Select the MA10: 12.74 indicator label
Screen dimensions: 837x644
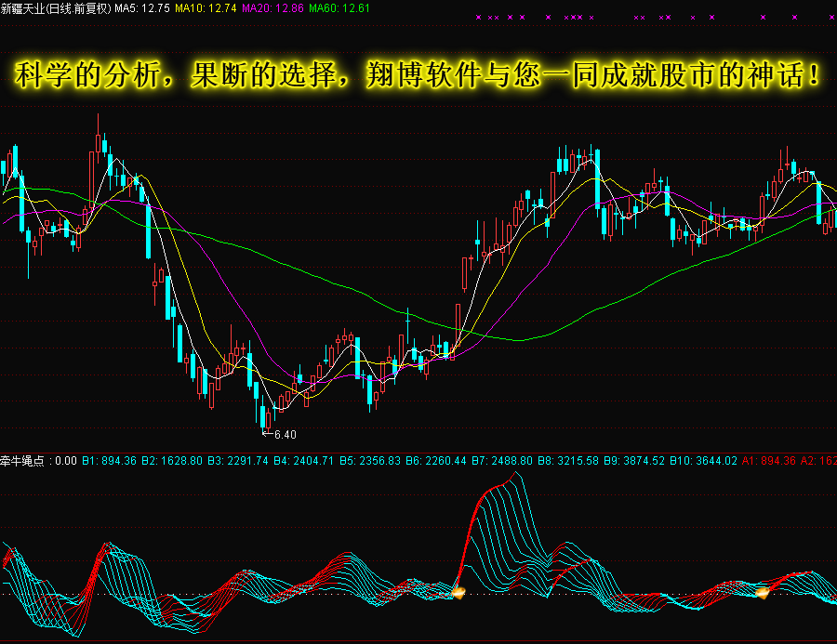tap(206, 8)
